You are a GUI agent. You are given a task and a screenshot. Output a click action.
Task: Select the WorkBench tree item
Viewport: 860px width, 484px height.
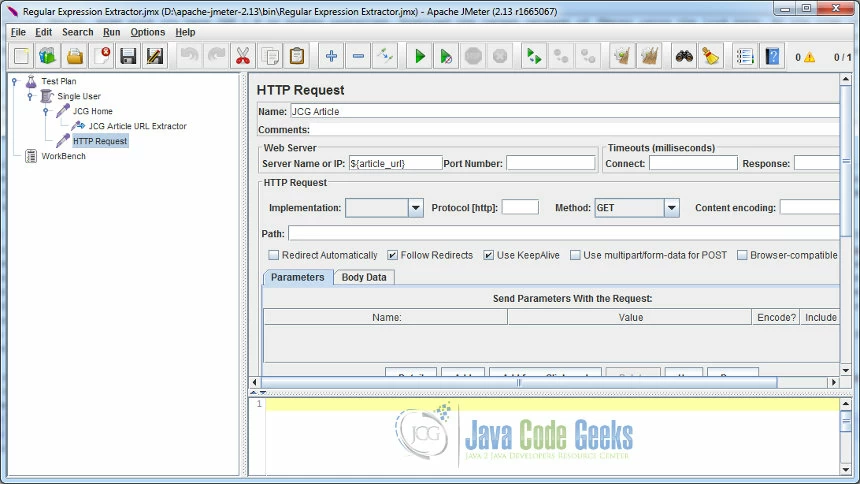64,156
